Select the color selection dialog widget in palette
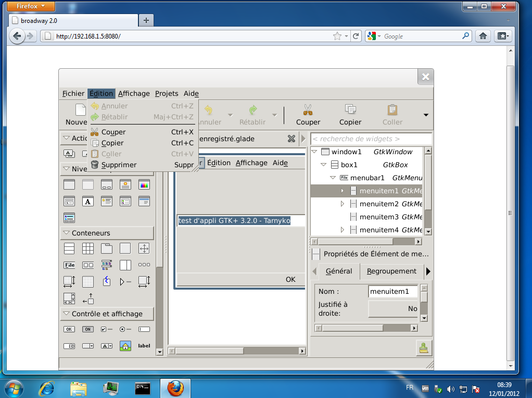532x398 pixels. [144, 185]
